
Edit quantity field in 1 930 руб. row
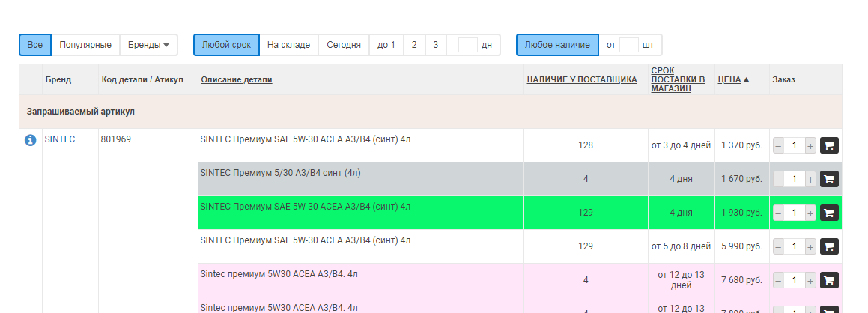coord(795,213)
